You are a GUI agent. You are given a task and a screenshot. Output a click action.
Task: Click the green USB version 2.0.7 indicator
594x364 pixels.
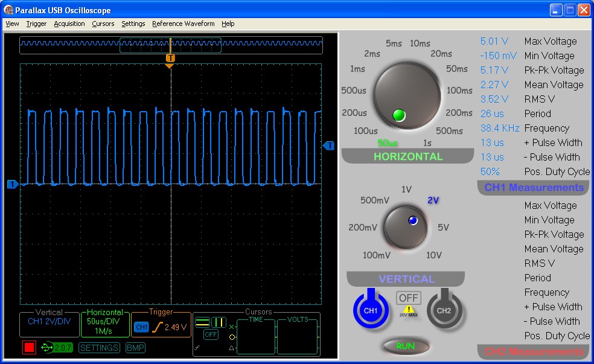point(57,347)
